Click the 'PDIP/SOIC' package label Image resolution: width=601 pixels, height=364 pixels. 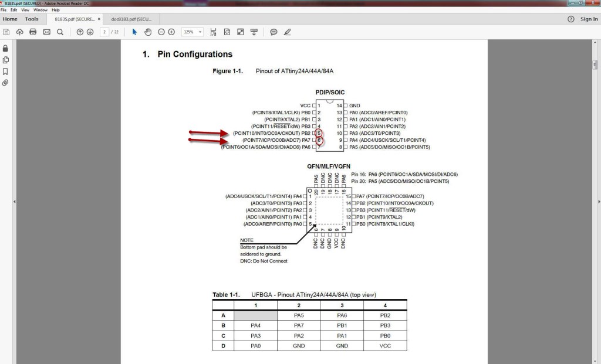(330, 93)
